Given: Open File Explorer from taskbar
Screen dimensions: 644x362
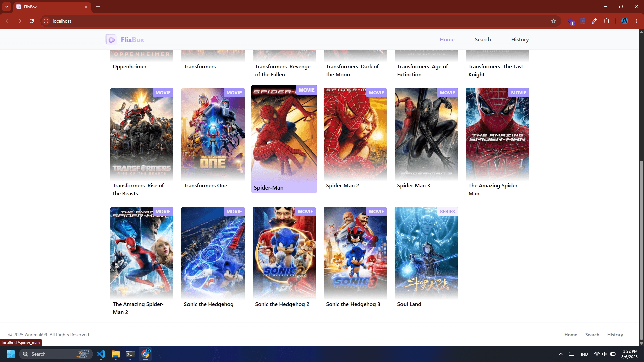Looking at the screenshot, I should point(116,354).
